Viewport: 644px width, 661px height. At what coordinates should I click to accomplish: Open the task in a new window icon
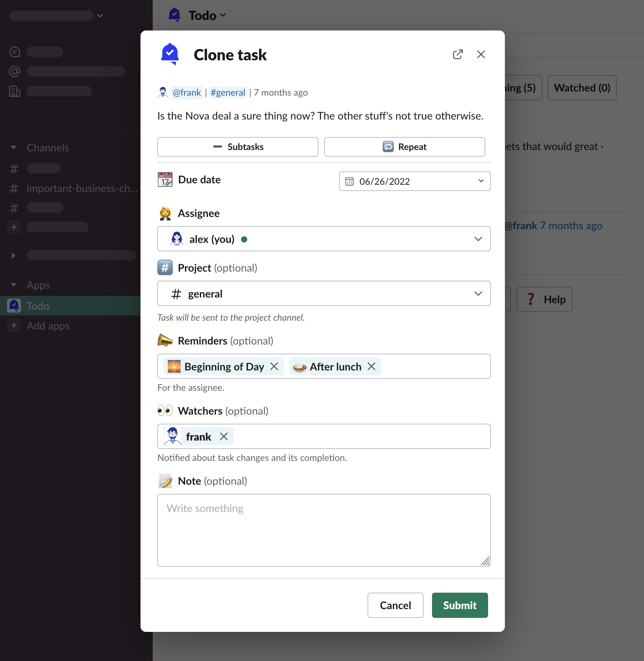pos(458,54)
